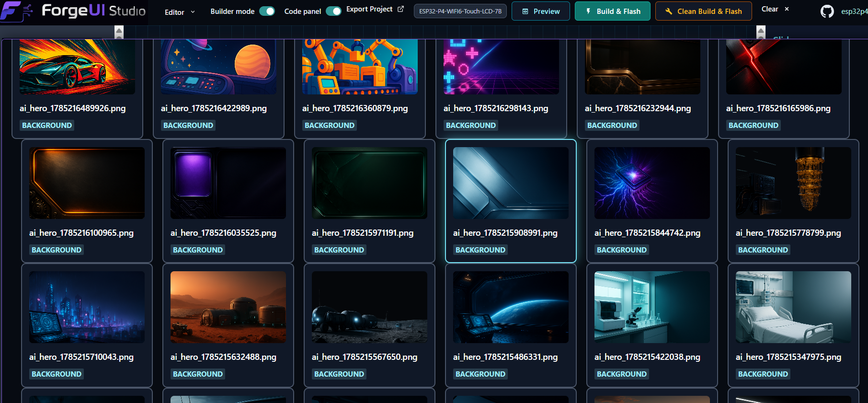Select the gold marble thumbnail ai_hero_1785216232944
Screen dimensions: 868x403
(642, 67)
